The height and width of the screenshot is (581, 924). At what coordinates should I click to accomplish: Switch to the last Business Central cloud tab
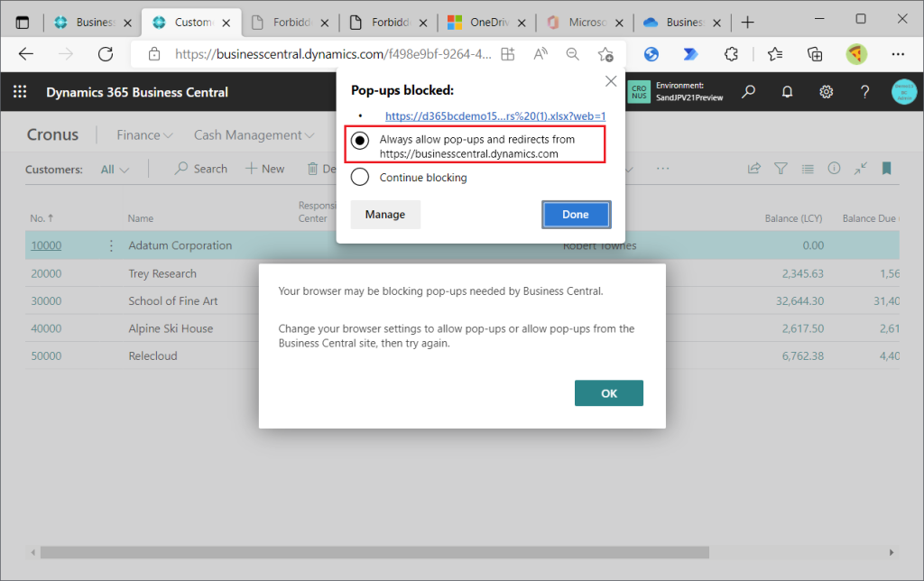(x=682, y=23)
